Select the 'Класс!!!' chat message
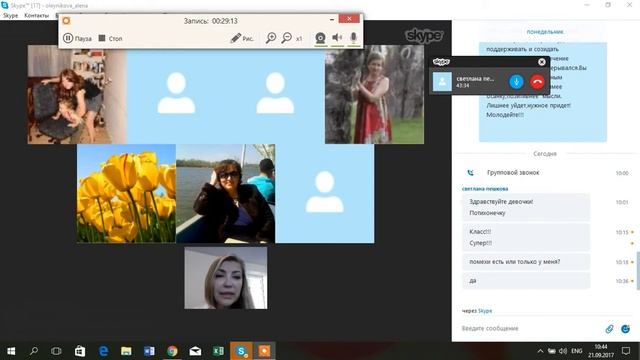Viewport: 640px width, 360px height. pyautogui.click(x=480, y=231)
